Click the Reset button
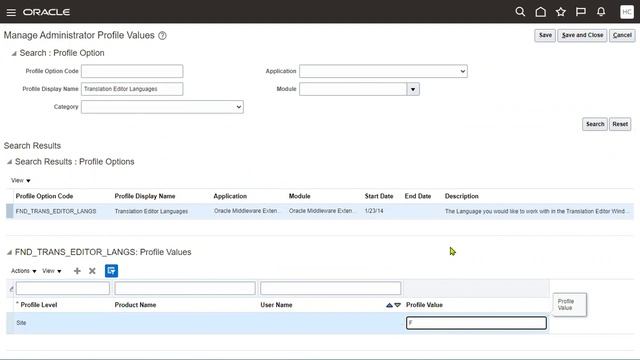The image size is (640, 360). (x=620, y=124)
